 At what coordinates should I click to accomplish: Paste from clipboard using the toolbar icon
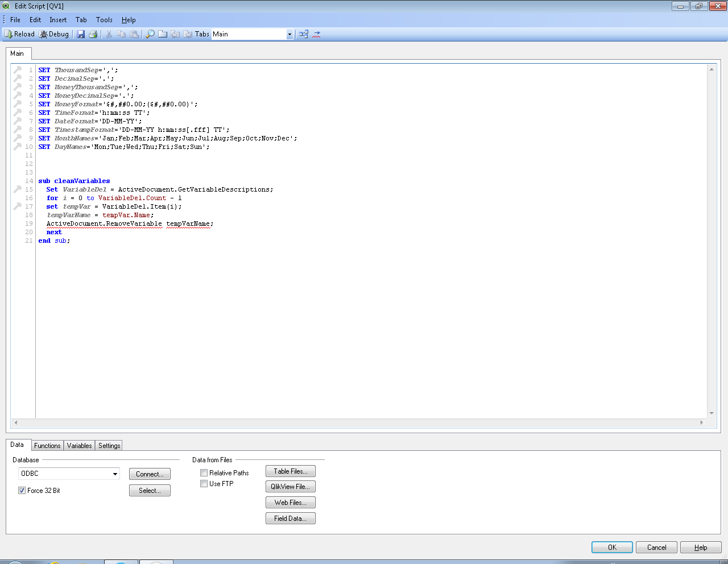tap(134, 34)
